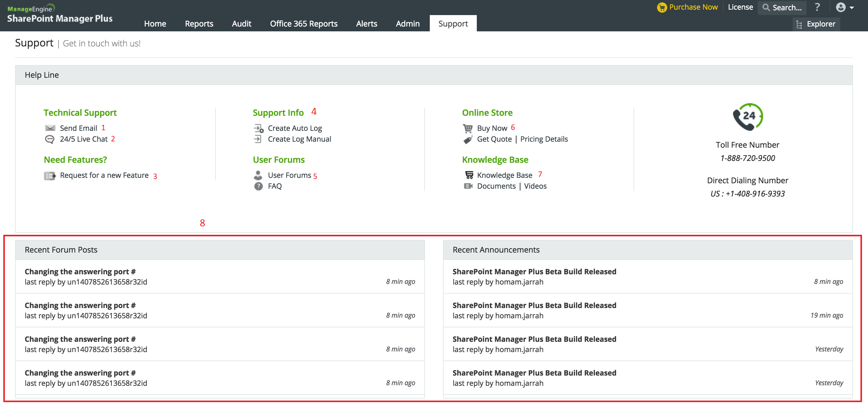
Task: Expand the user account dropdown arrow
Action: tap(852, 8)
